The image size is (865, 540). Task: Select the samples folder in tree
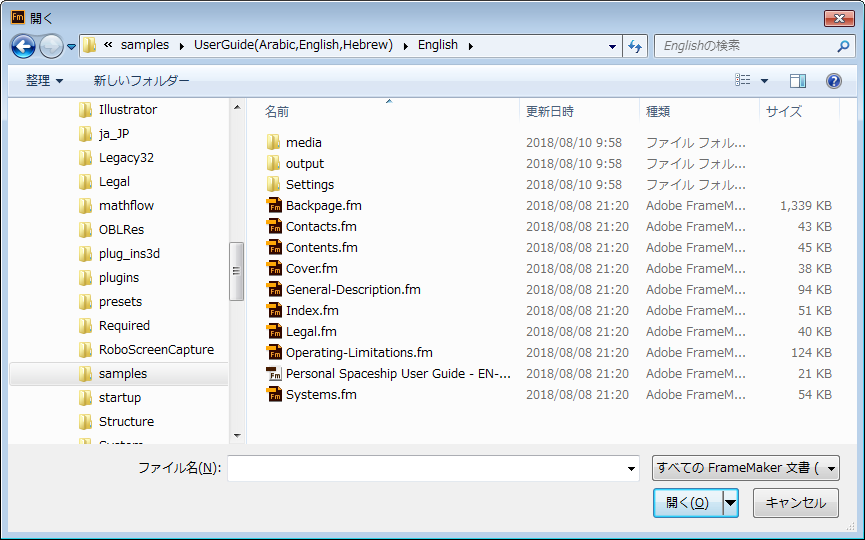(122, 374)
